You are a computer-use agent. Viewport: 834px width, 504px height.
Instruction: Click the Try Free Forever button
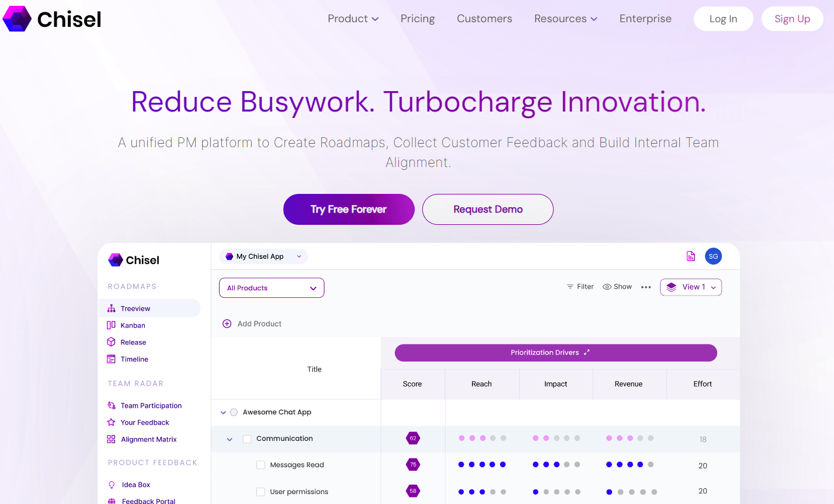tap(349, 209)
